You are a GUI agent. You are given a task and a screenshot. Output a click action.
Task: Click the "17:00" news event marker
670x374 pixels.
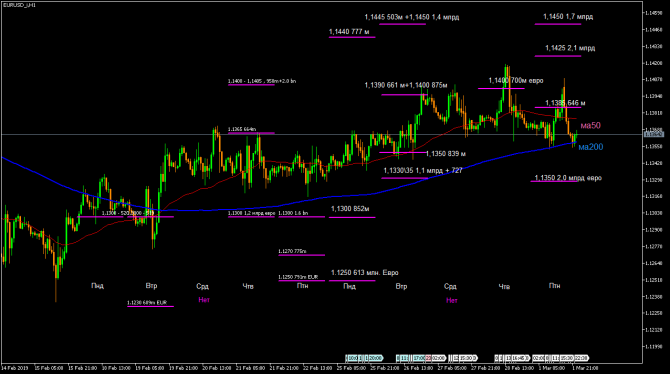pos(419,358)
